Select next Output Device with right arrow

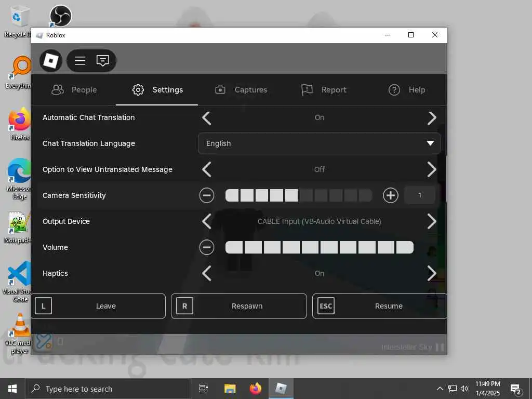click(x=432, y=221)
